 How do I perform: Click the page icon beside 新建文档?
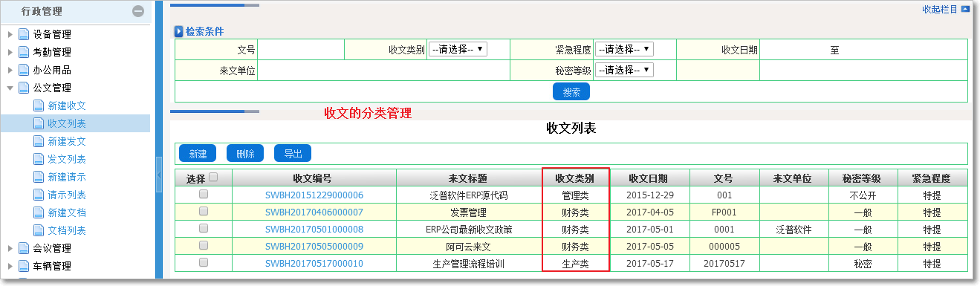[39, 212]
